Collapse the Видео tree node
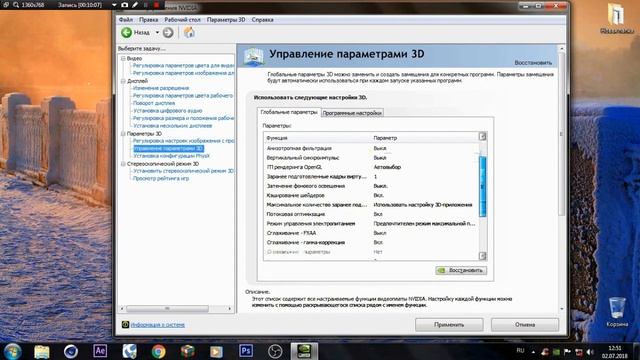640x360 pixels. point(123,58)
